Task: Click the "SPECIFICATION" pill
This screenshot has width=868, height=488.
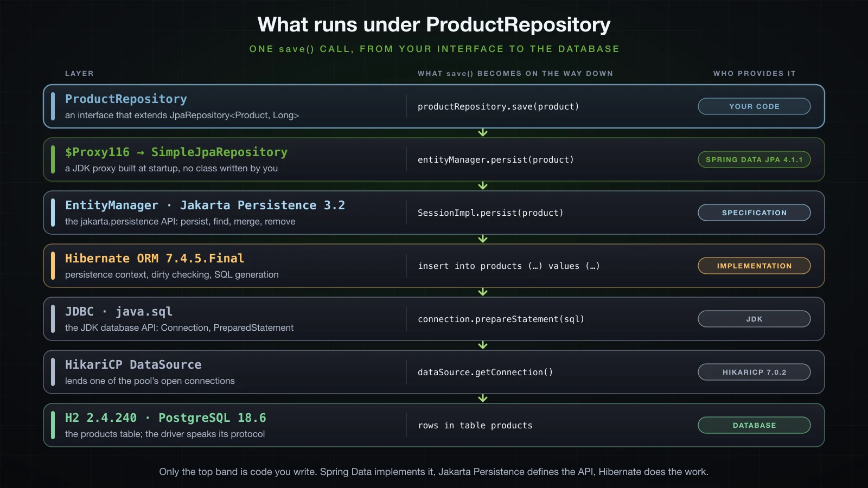Action: coord(754,213)
